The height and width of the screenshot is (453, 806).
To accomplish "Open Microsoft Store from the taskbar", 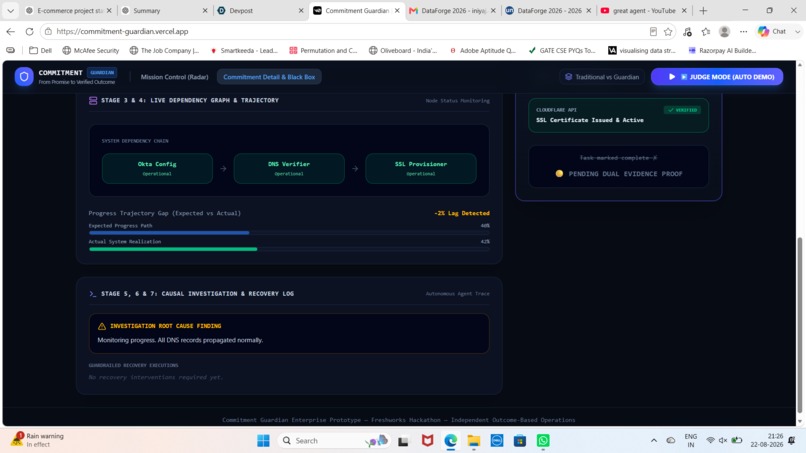I will point(520,441).
